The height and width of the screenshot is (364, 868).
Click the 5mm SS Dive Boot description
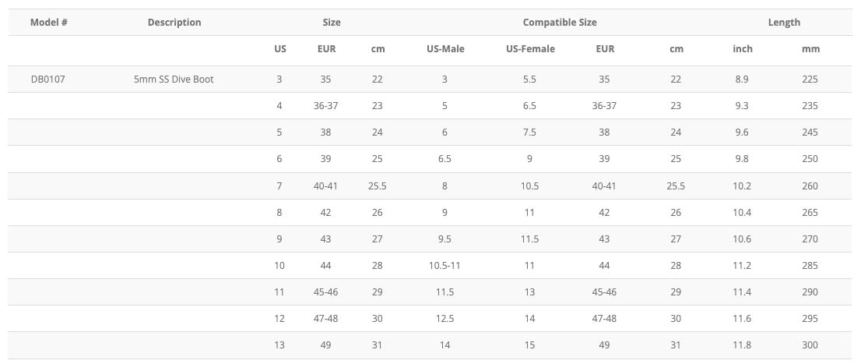coord(174,79)
